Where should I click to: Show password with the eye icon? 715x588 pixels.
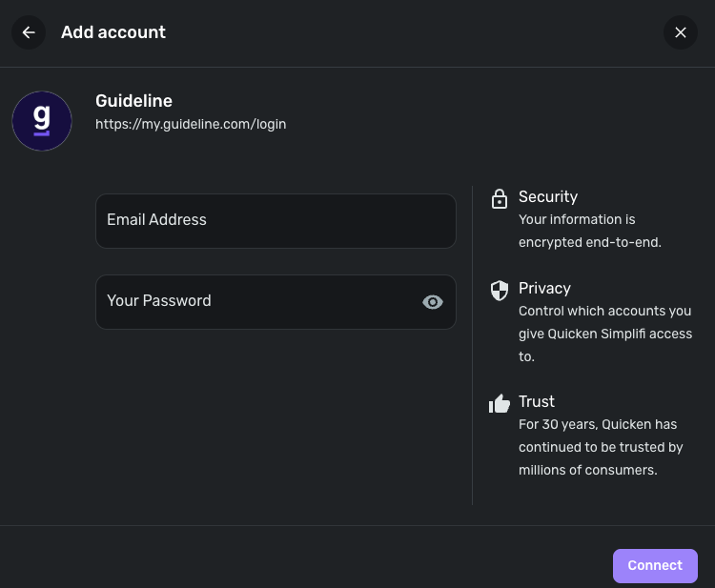[x=433, y=302]
